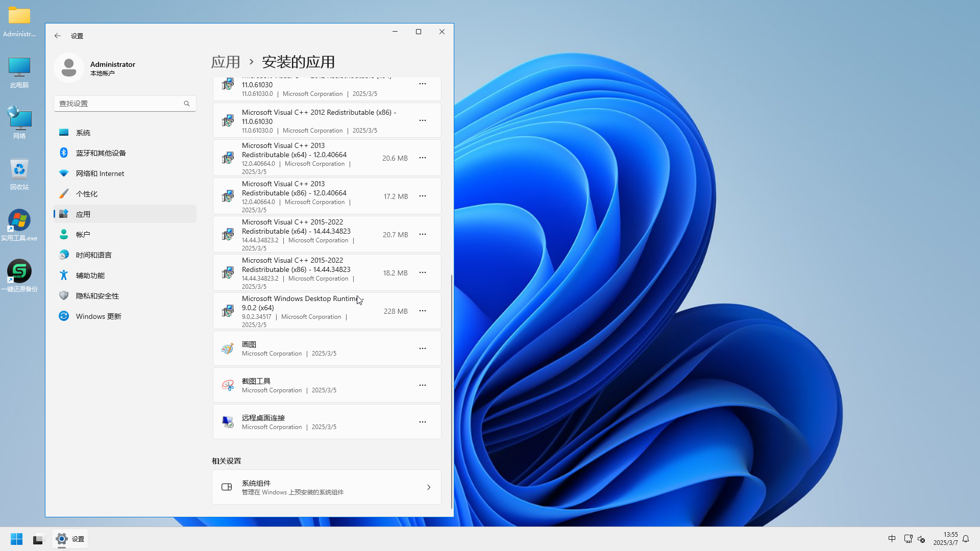Open options for Windows Desktop Runtime
This screenshot has width=980, height=551.
pos(423,311)
